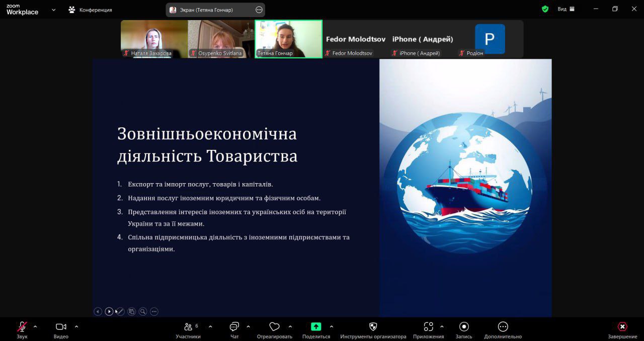Expand the audio options arrow beside Звук

pyautogui.click(x=35, y=326)
